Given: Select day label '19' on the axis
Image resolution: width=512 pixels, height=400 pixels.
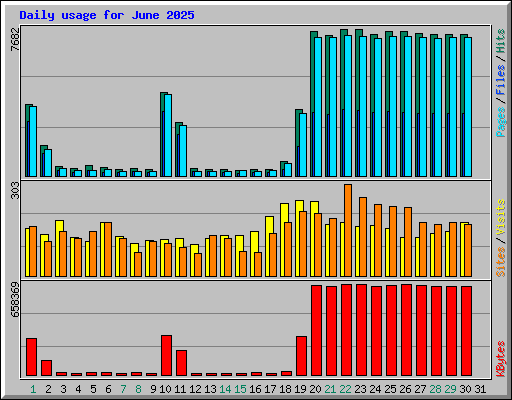Looking at the screenshot, I should [300, 389].
